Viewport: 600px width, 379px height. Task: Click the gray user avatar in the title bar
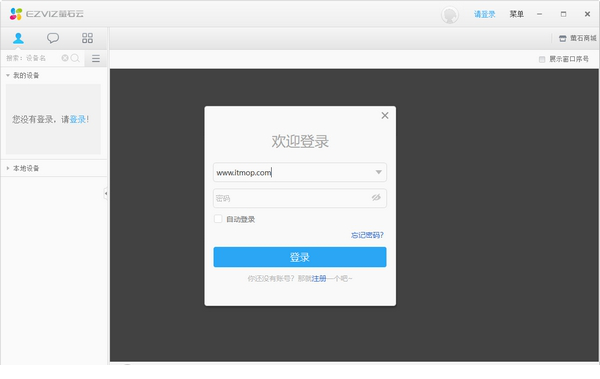pos(450,15)
